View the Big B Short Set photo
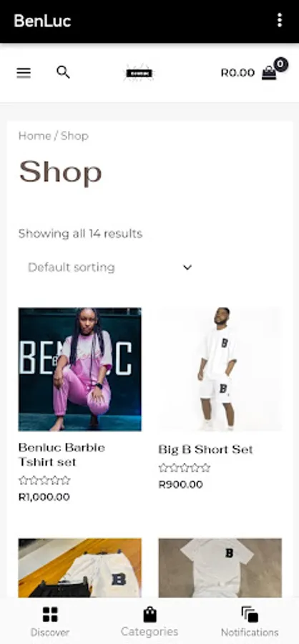The height and width of the screenshot is (644, 299). 220,369
